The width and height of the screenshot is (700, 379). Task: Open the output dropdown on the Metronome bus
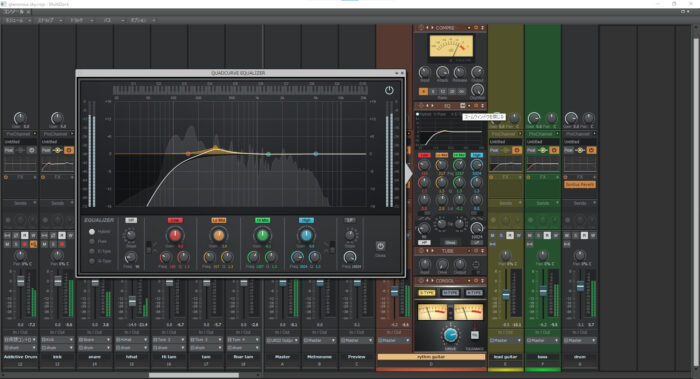pos(319,340)
